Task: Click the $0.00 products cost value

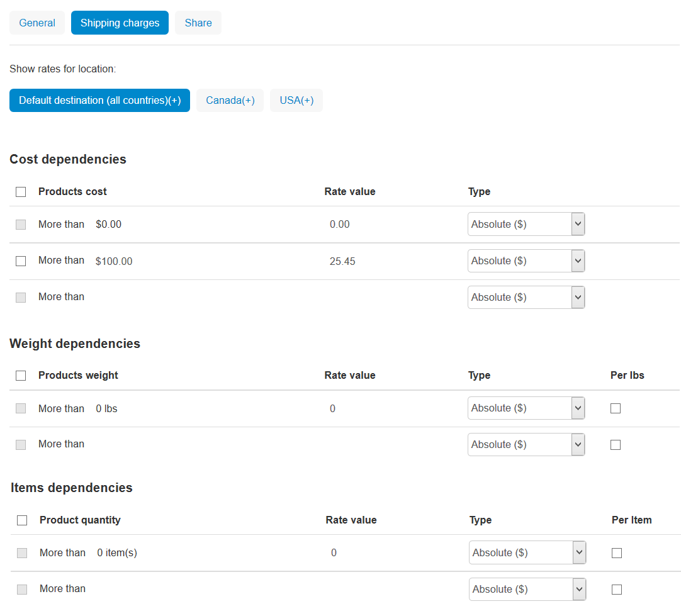Action: (109, 225)
